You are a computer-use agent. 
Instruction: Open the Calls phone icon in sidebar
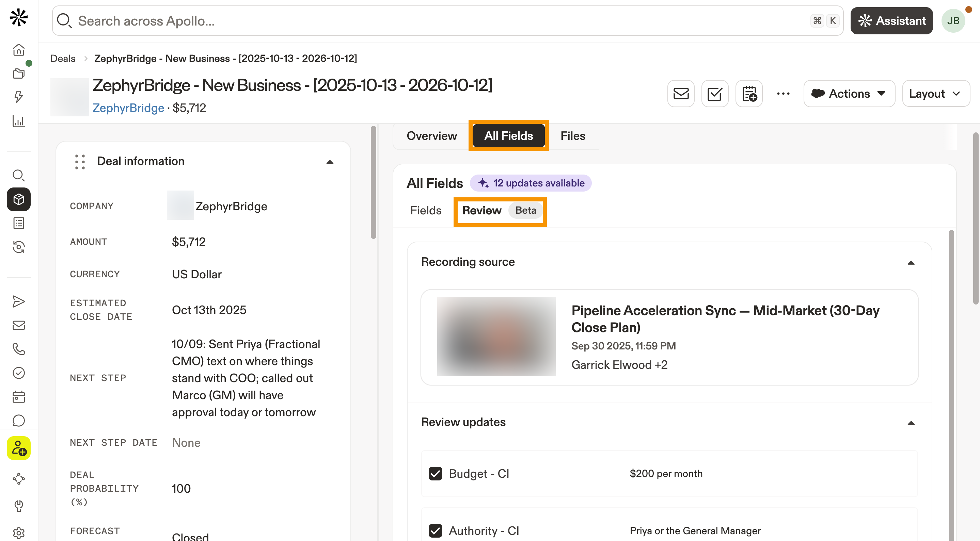[19, 349]
